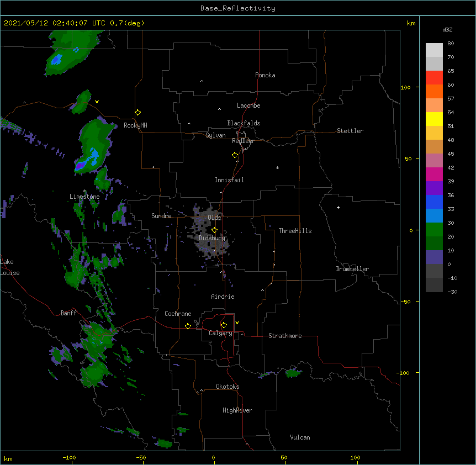Screen dimensions: 476x465
Task: Click the Innisfail city label
Action: [229, 180]
